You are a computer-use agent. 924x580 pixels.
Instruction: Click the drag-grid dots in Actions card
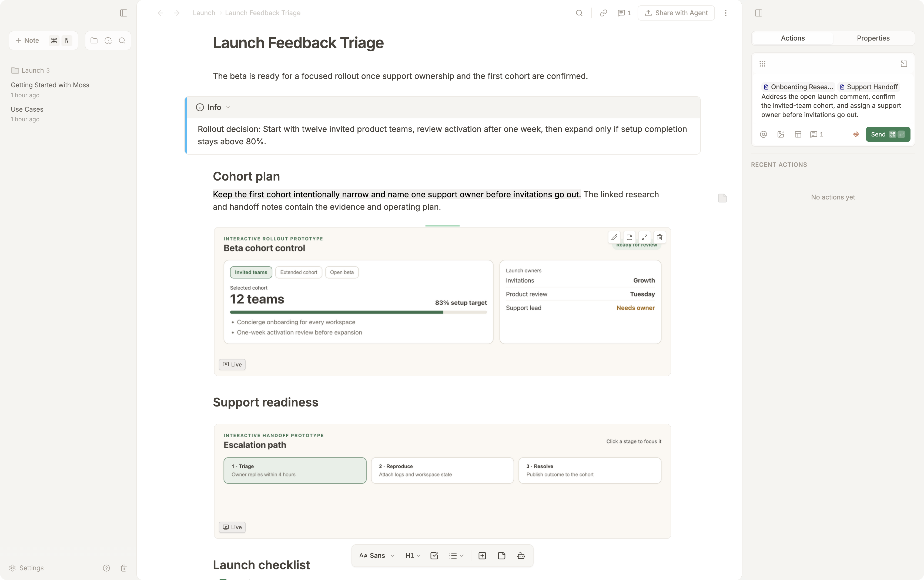point(762,64)
